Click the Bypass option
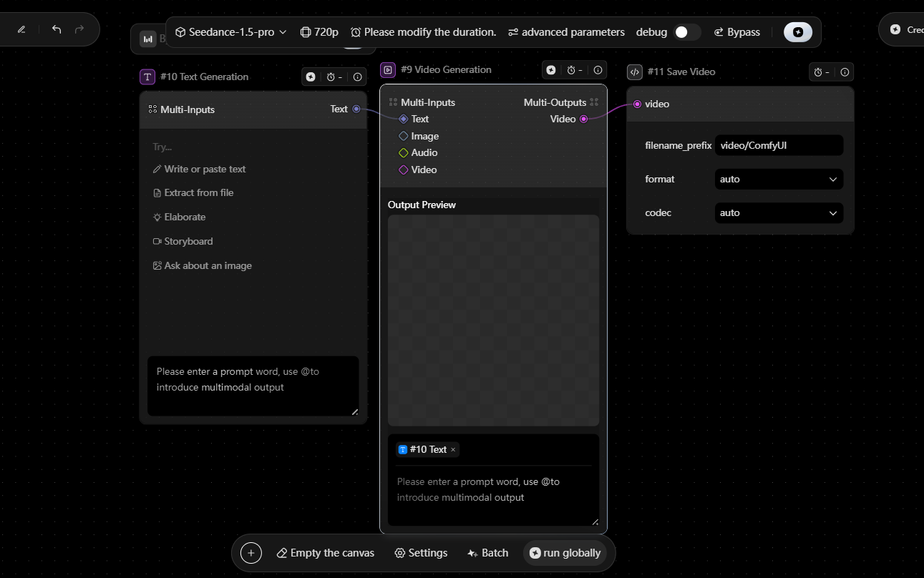924x578 pixels. tap(736, 32)
